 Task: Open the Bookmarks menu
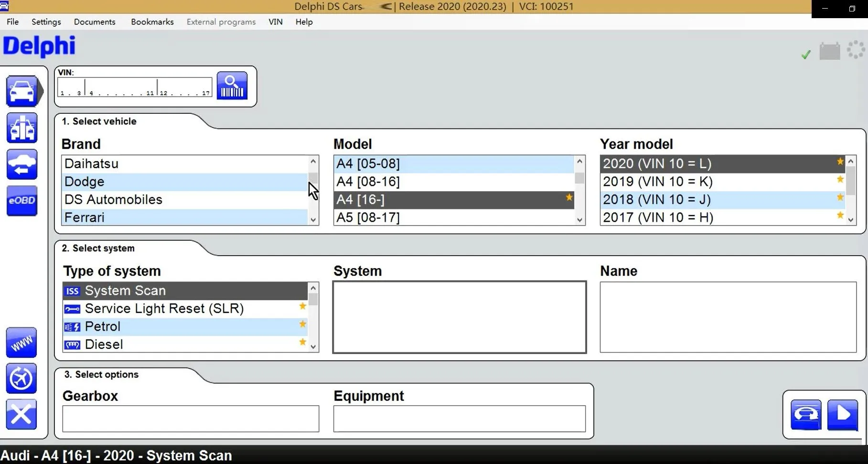click(x=152, y=22)
